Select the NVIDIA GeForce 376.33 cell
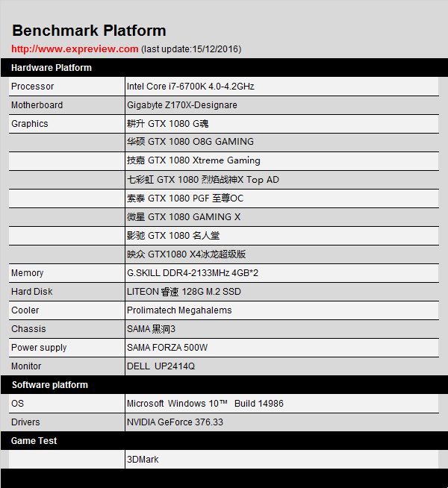448x488 pixels. [x=281, y=422]
